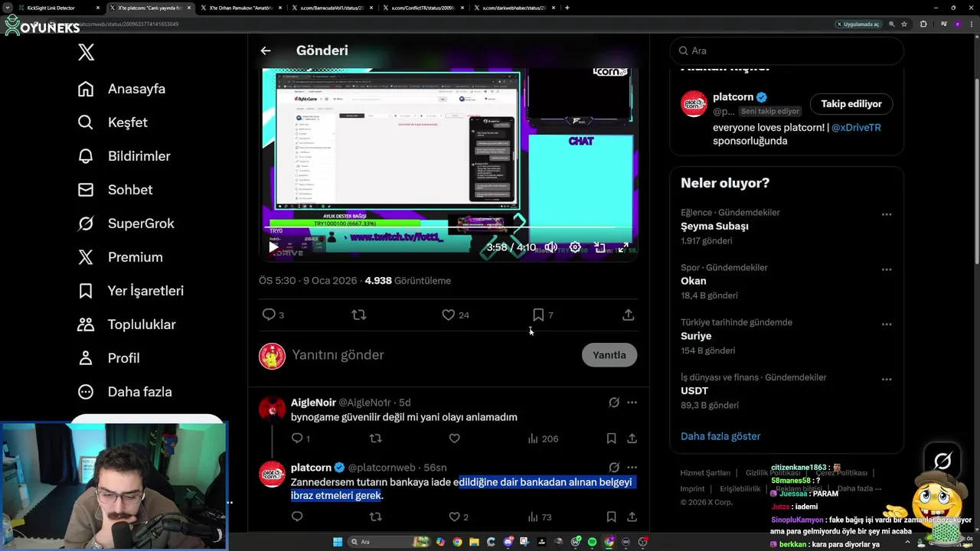Like the main post with 24 likes
This screenshot has height=551, width=980.
click(x=456, y=315)
